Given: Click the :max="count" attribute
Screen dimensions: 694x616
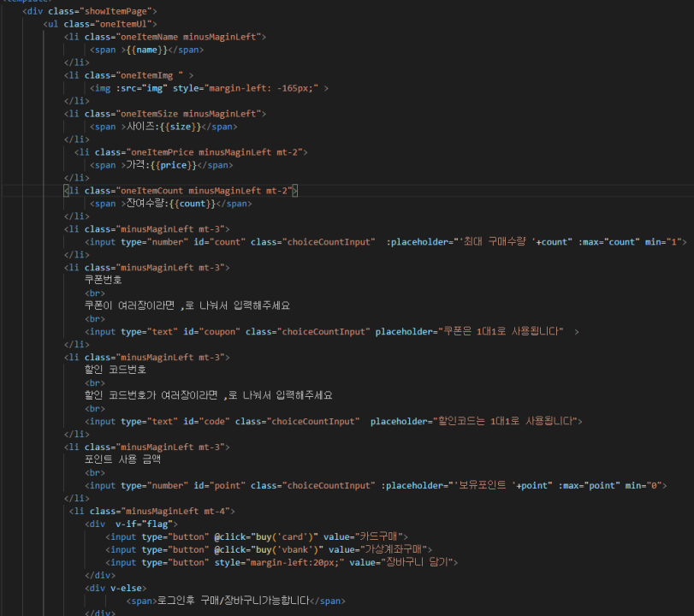Looking at the screenshot, I should coord(609,242).
